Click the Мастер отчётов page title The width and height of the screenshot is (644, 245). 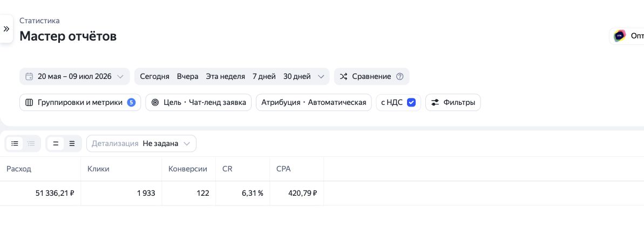(68, 36)
